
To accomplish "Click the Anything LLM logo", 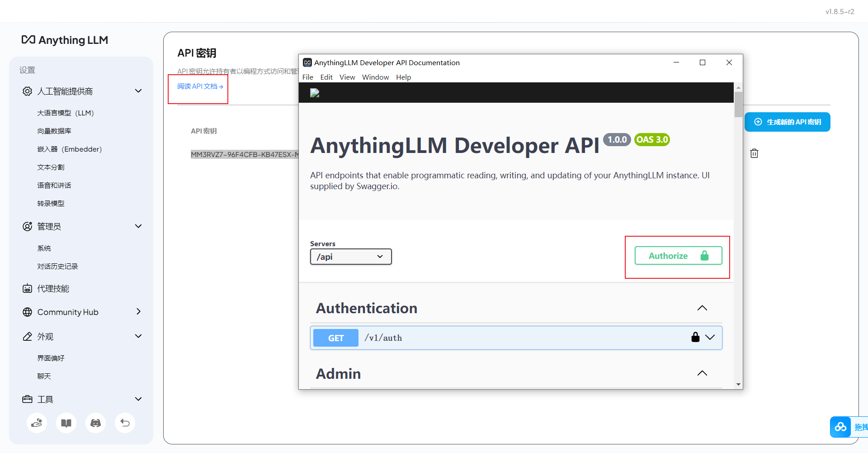I will click(x=65, y=40).
